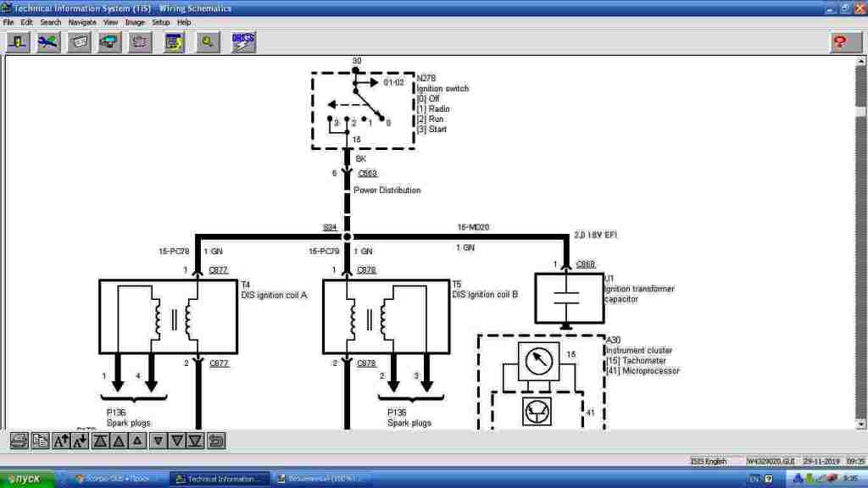Click the 'Instrument cluster' label
The height and width of the screenshot is (488, 868).
point(639,350)
